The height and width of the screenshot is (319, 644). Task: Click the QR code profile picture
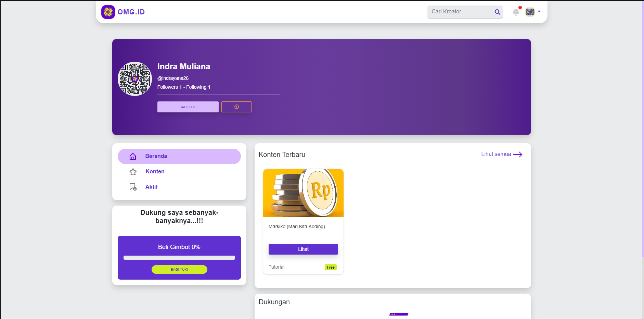[135, 79]
